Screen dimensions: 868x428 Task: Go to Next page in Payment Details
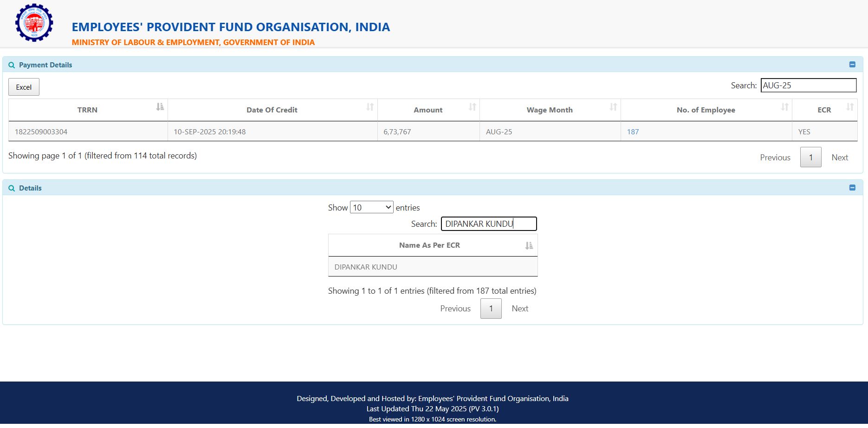840,158
